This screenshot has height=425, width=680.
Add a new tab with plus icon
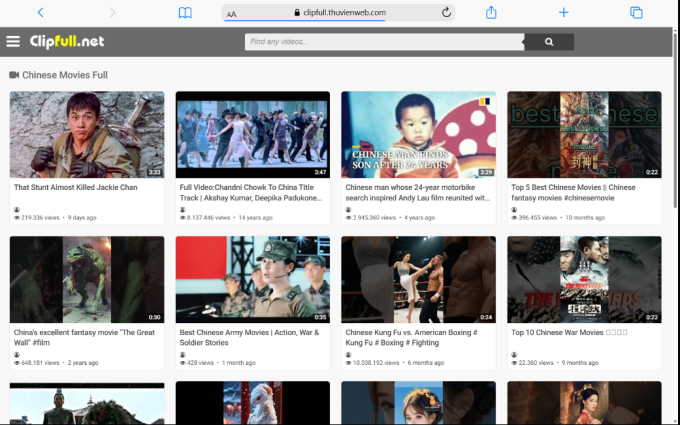pyautogui.click(x=563, y=13)
